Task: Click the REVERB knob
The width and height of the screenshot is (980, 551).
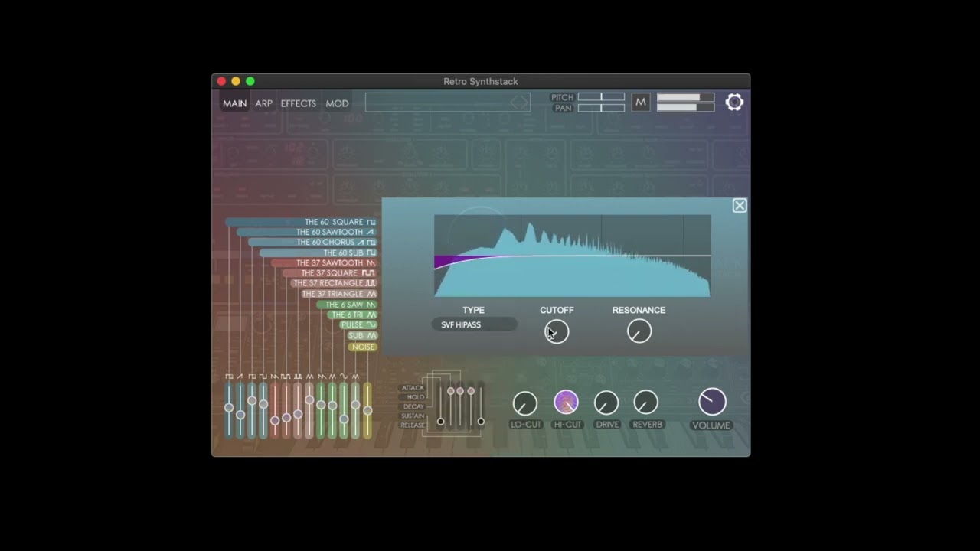Action: pos(646,403)
